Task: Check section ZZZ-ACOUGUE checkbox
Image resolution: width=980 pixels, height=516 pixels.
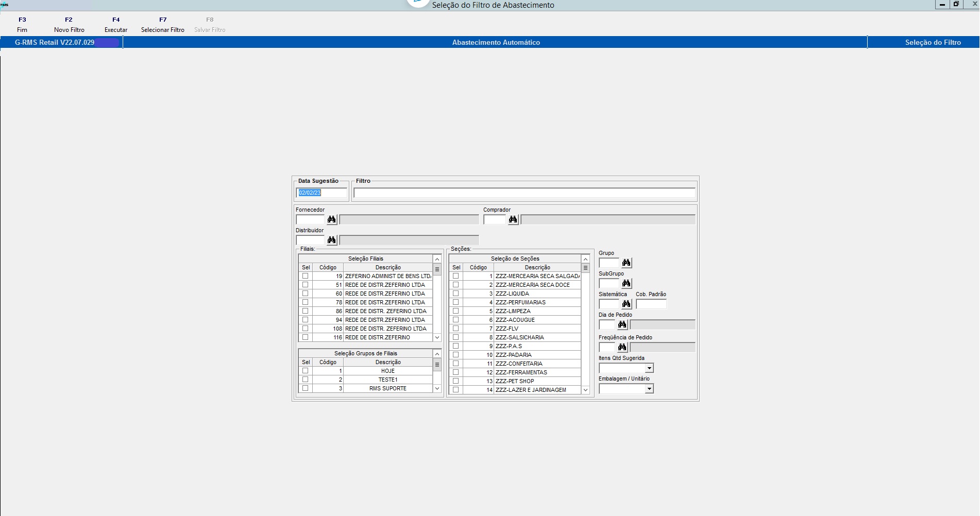Action: (x=455, y=320)
